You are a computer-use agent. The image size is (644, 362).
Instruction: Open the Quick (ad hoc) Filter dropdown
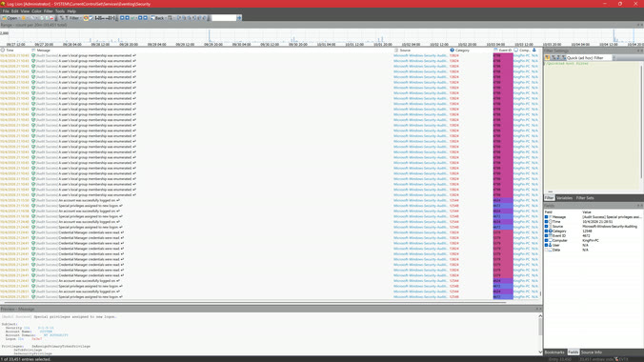[614, 58]
